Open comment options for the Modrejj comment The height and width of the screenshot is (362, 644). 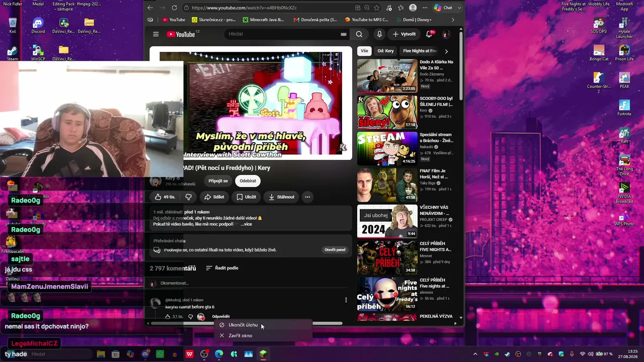pos(346,300)
